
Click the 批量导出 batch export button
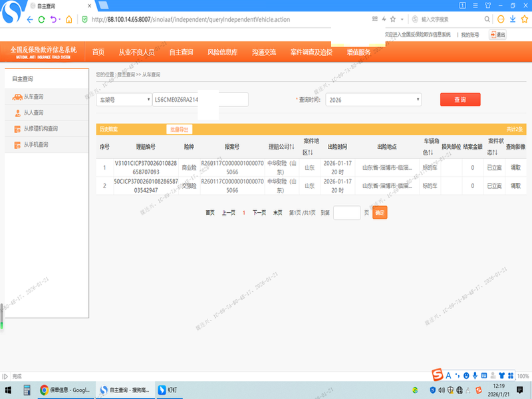[x=179, y=130]
